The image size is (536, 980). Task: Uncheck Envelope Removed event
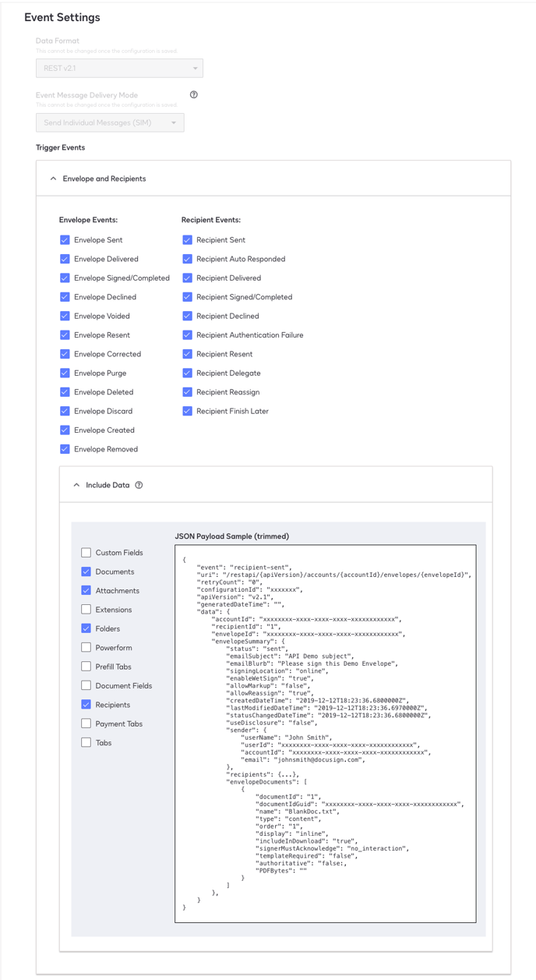tap(65, 449)
